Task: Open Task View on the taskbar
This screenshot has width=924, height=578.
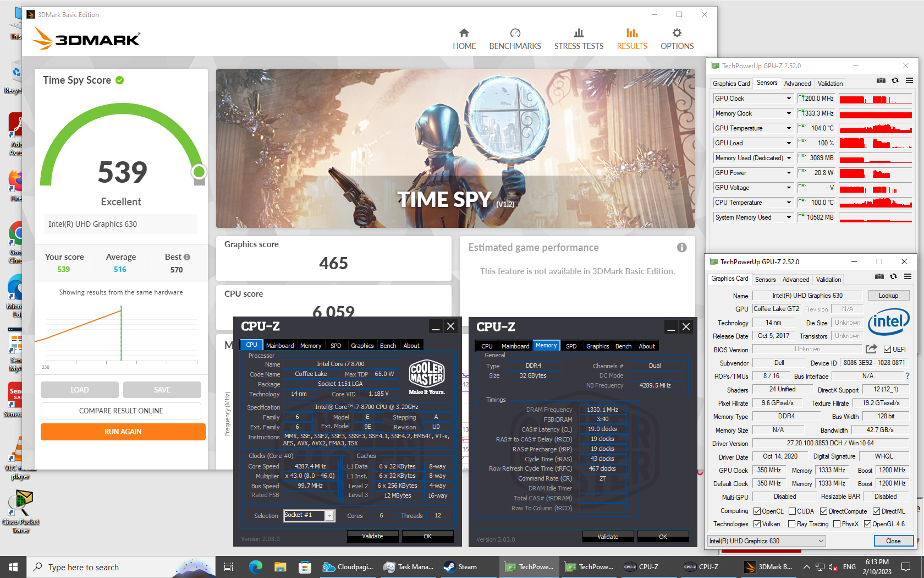Action: tap(229, 567)
